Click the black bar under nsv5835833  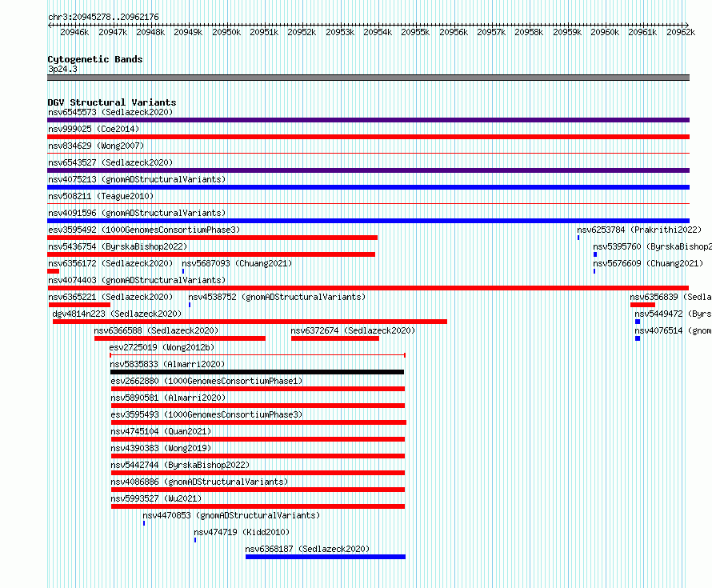click(x=257, y=372)
